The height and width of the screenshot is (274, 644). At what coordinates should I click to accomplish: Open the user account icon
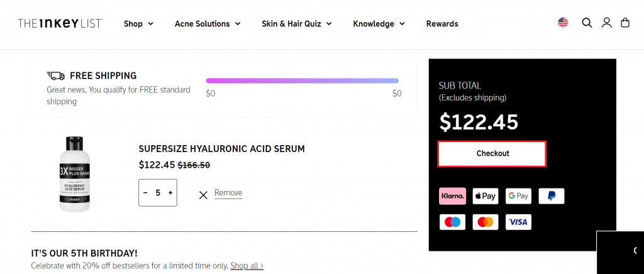point(607,23)
